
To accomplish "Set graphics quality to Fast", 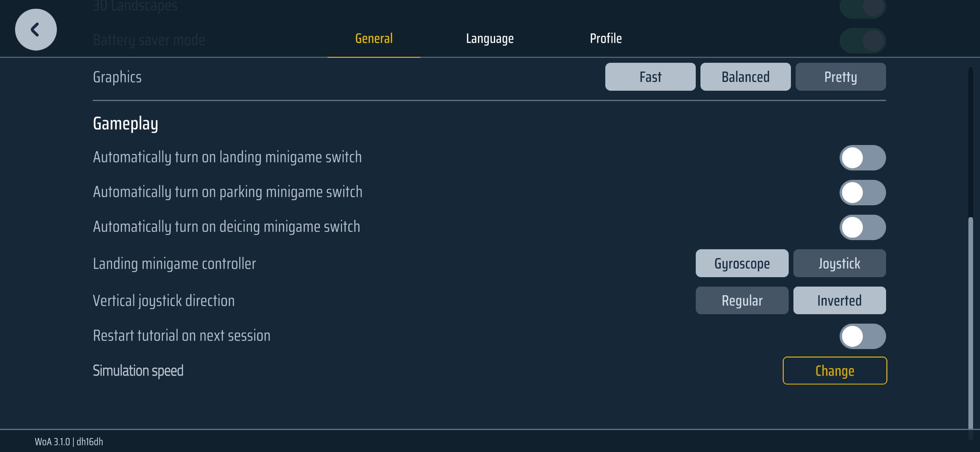I will tap(650, 77).
